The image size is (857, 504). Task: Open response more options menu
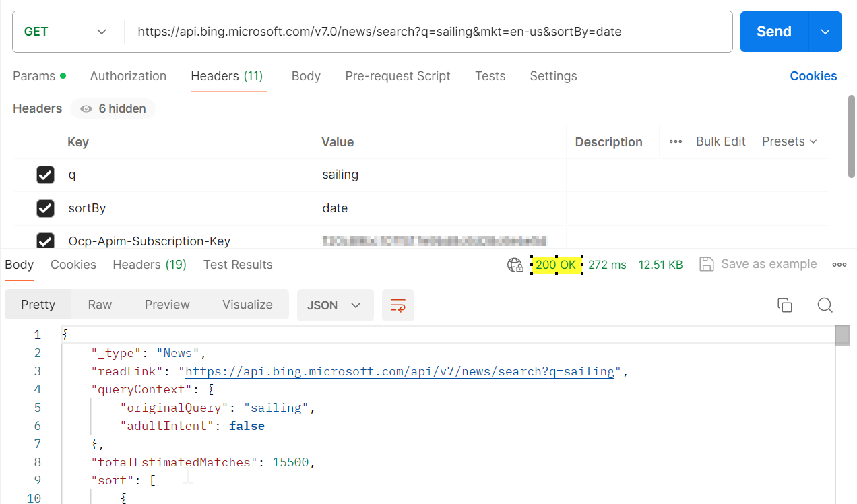coord(839,265)
